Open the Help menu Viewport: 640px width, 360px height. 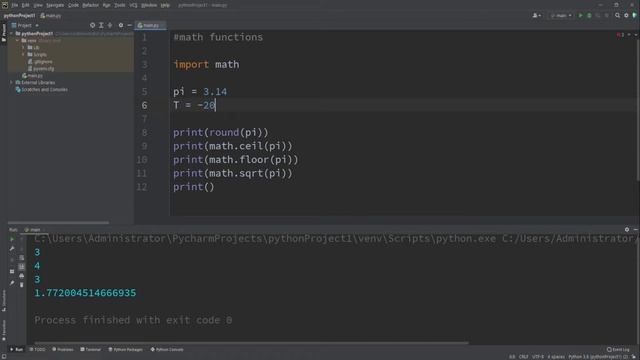[165, 5]
